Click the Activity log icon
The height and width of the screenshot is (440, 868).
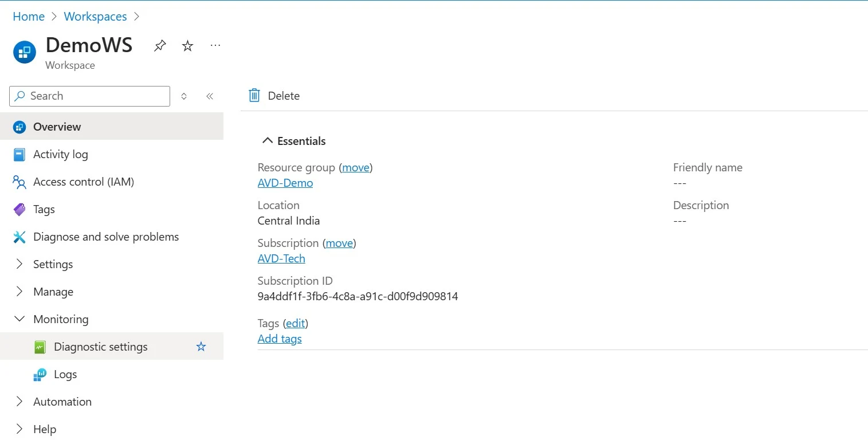tap(19, 154)
